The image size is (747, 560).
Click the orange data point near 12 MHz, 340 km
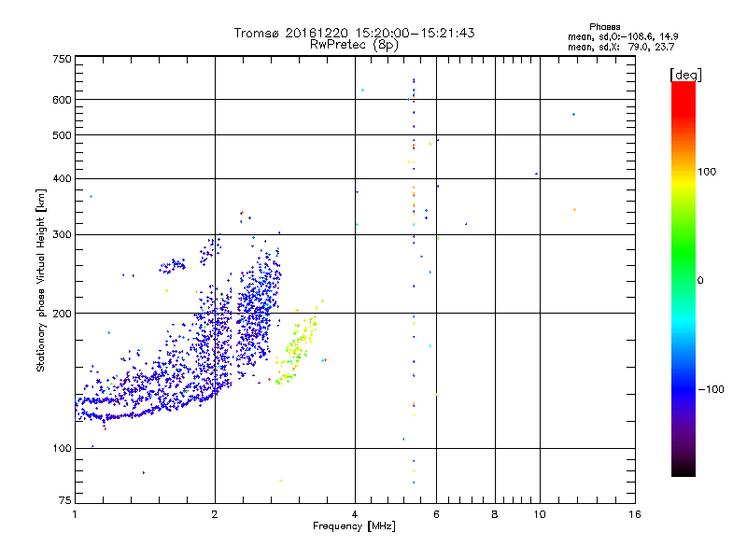(574, 209)
